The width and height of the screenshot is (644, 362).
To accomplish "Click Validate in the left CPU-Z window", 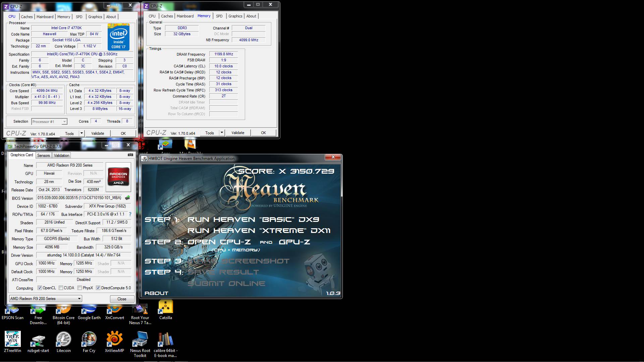I will pyautogui.click(x=98, y=133).
